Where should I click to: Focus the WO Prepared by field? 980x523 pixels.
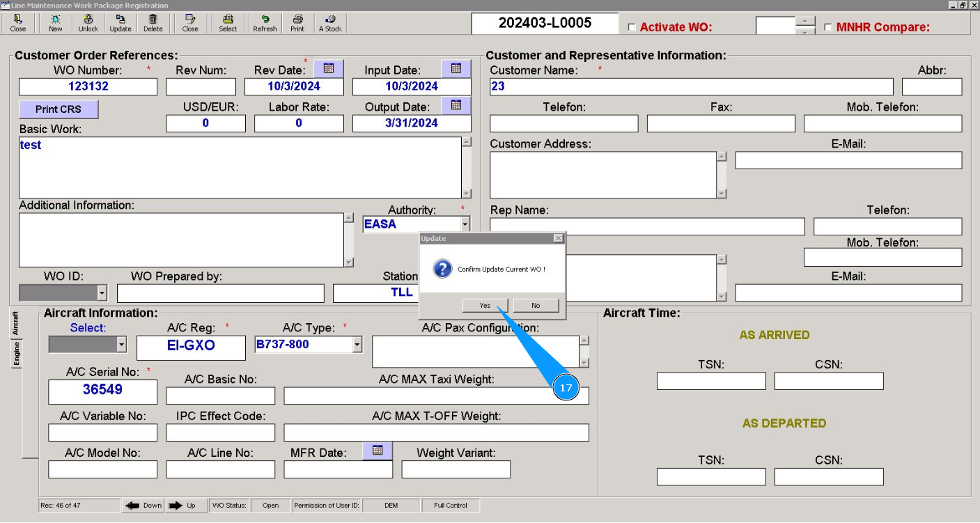[x=221, y=293]
